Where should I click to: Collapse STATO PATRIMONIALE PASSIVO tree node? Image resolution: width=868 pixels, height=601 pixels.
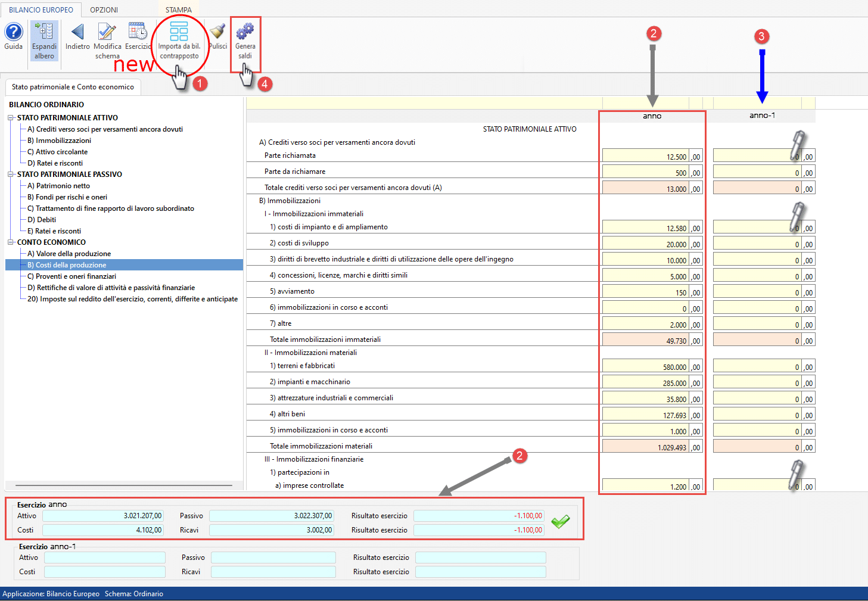[x=11, y=175]
